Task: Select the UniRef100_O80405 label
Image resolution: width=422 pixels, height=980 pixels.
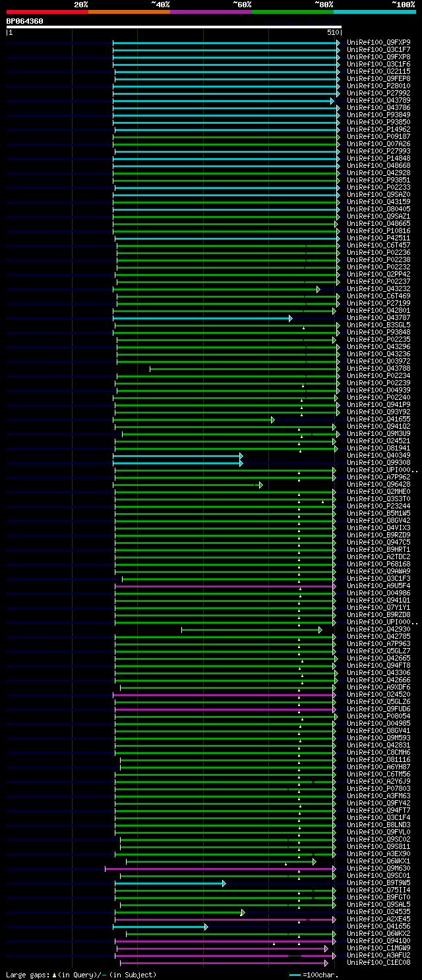Action: 378,209
